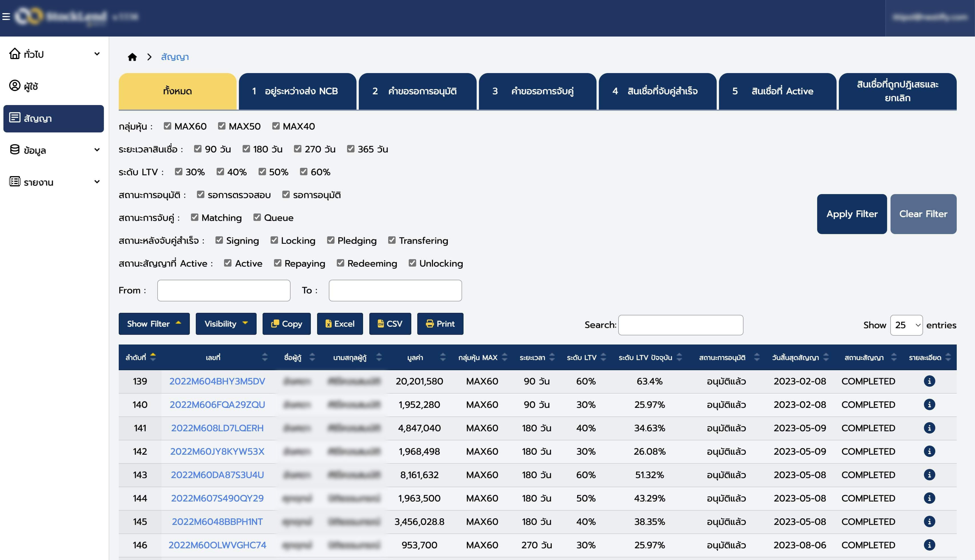
Task: Uncheck the Pledging checkbox
Action: coord(331,240)
